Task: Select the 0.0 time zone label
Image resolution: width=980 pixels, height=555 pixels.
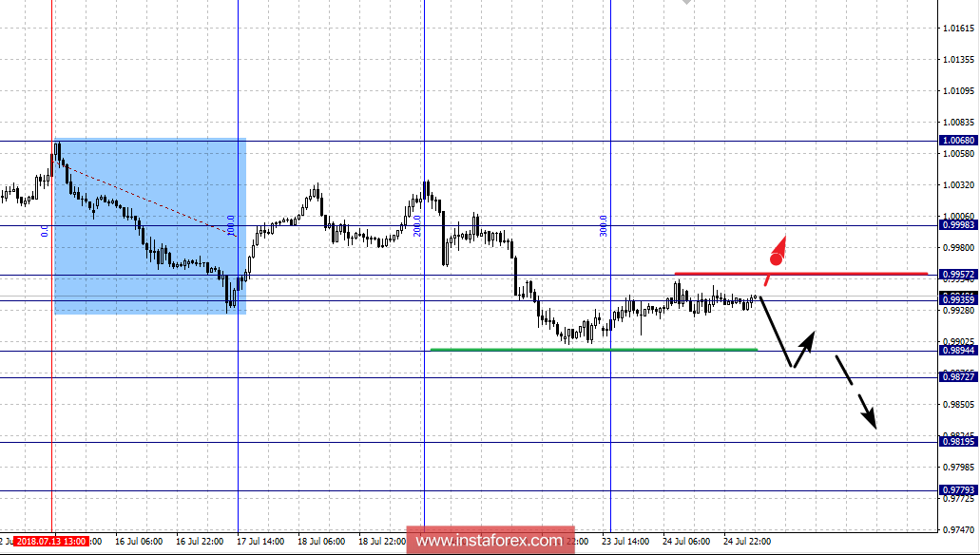Action: [x=45, y=231]
